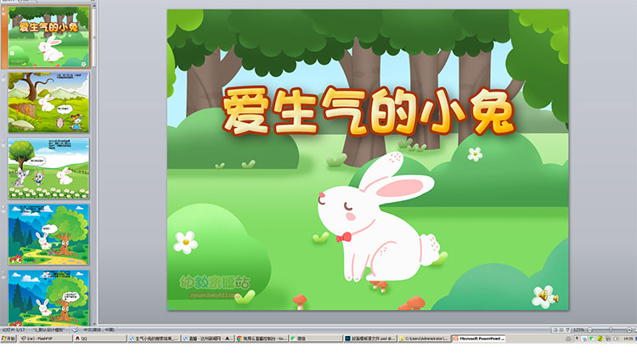Select the slide 1 thumbnail with the rabbit title

coord(48,37)
